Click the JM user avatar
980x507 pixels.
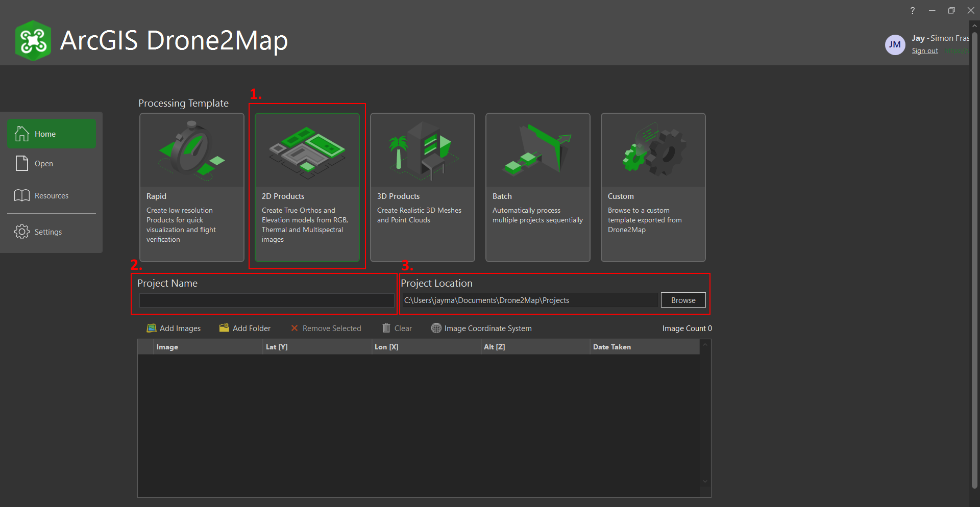[895, 45]
